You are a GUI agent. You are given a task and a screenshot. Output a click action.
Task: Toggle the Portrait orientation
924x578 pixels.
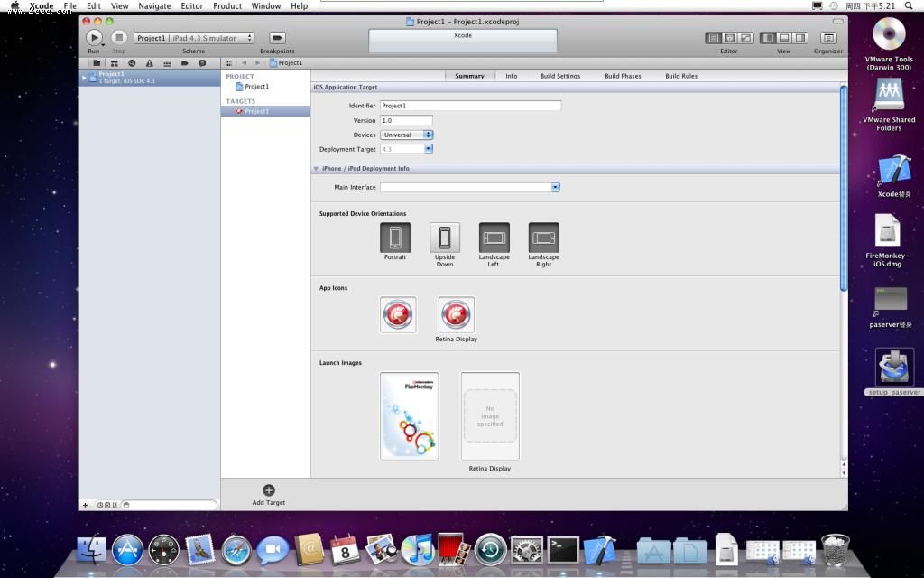click(x=395, y=238)
